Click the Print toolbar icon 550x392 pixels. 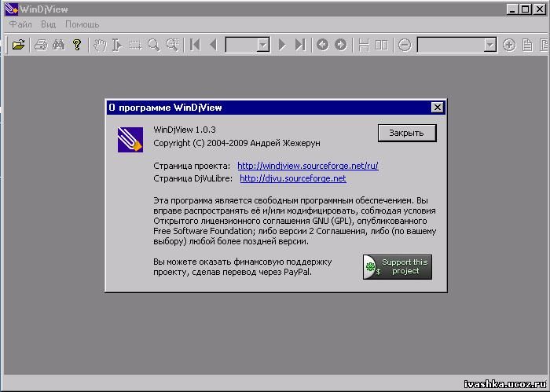point(41,45)
